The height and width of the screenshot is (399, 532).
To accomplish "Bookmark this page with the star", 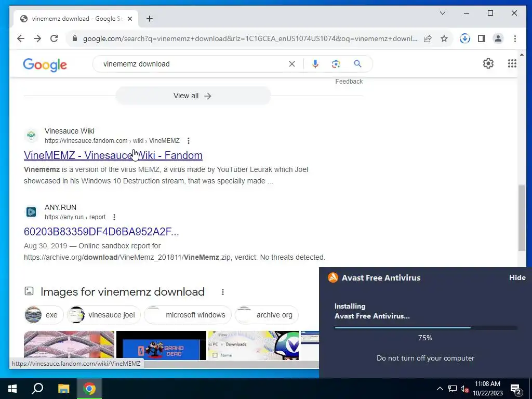I will pyautogui.click(x=444, y=38).
